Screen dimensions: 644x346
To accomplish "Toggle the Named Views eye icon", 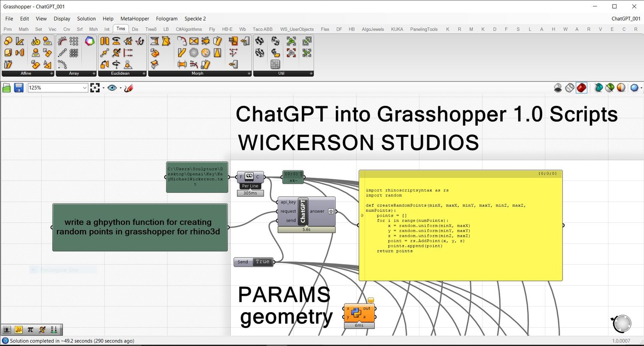I will coord(112,88).
